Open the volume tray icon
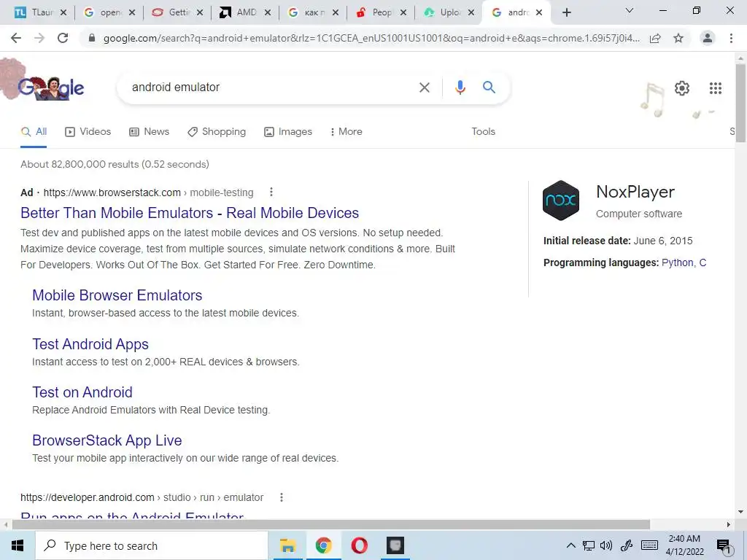This screenshot has height=560, width=747. pyautogui.click(x=606, y=545)
